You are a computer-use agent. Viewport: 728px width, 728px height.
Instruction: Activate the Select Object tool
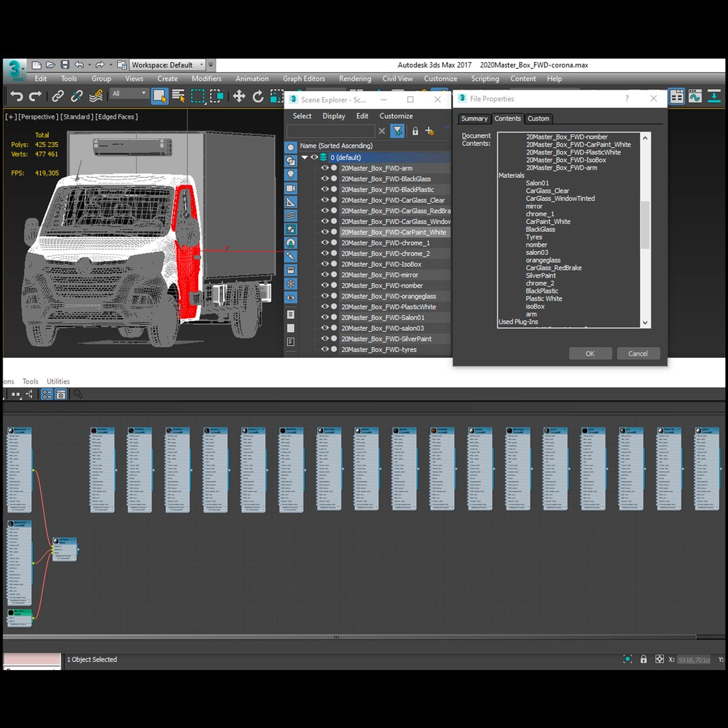pos(160,96)
